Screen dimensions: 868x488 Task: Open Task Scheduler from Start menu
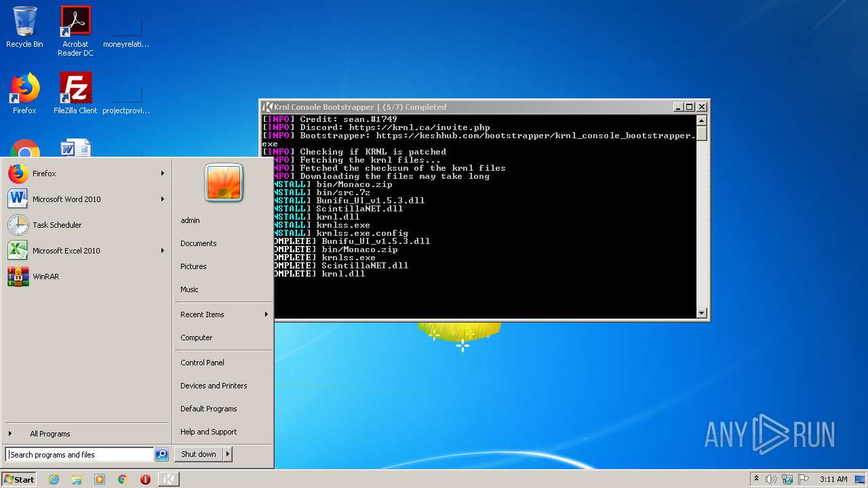85,225
